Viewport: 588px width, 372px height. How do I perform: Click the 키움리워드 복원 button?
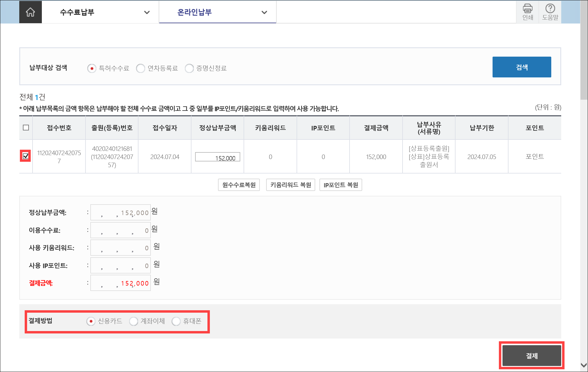coord(291,185)
